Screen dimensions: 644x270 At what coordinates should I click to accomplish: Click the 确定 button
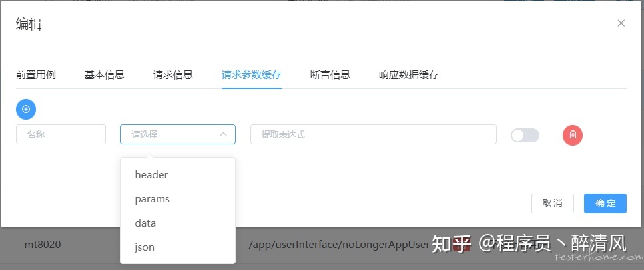[x=605, y=203]
